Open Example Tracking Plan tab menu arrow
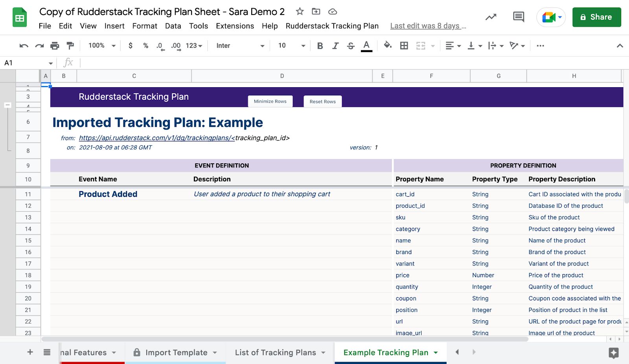 click(436, 353)
